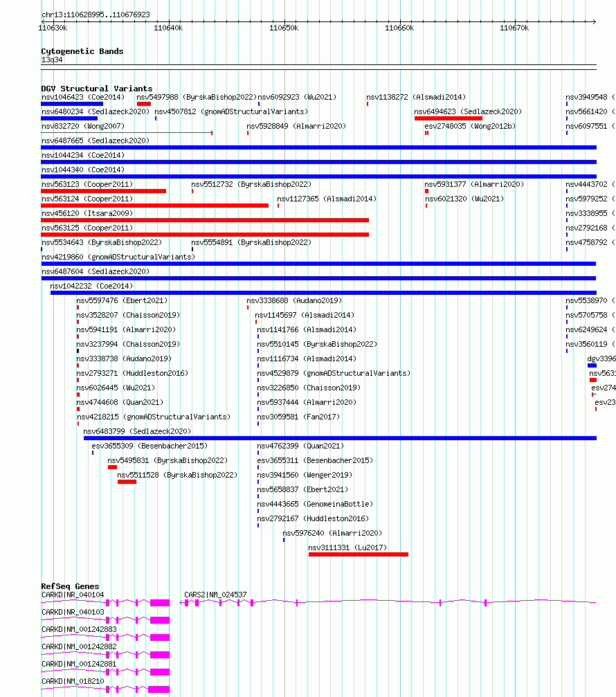Open nsv563123 (Cooper2011) variant label

(x=87, y=184)
